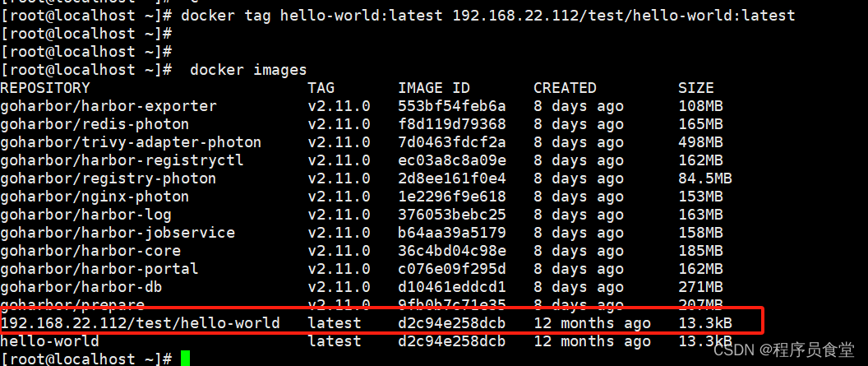The height and width of the screenshot is (366, 868).
Task: Click size value 185MB
Action: pyautogui.click(x=700, y=251)
